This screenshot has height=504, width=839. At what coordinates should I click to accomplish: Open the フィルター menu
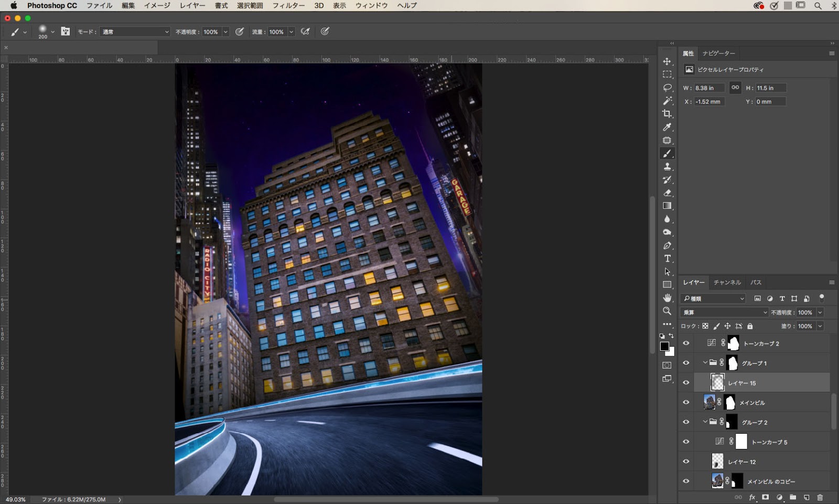tap(288, 6)
